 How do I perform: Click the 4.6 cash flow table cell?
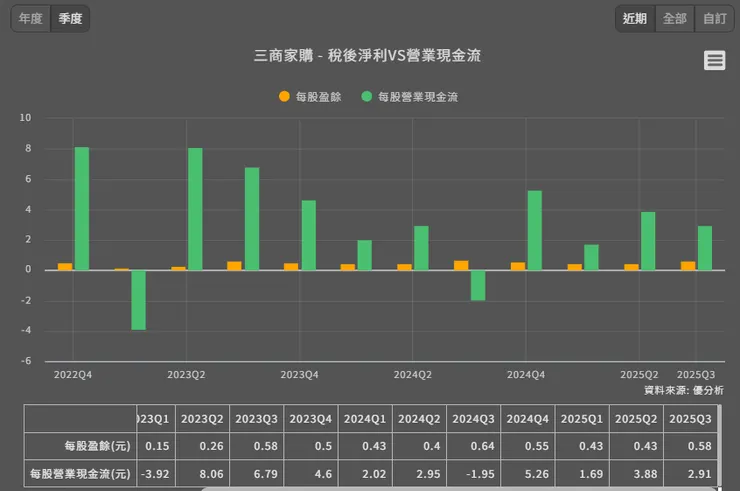click(311, 474)
